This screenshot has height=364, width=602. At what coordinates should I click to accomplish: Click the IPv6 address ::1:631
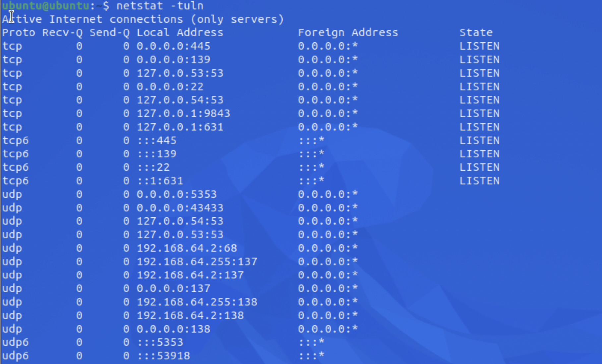click(160, 181)
